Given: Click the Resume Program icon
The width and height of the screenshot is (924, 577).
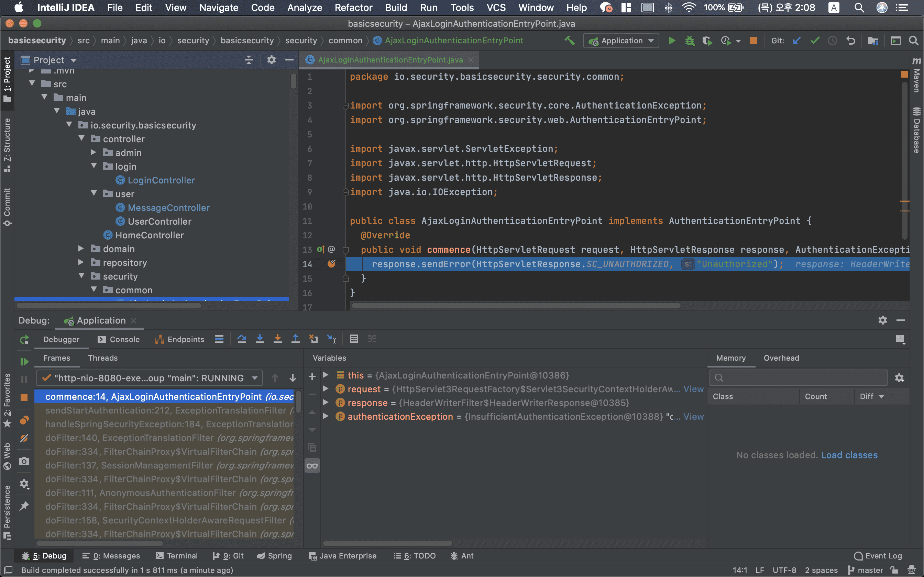Looking at the screenshot, I should point(24,361).
